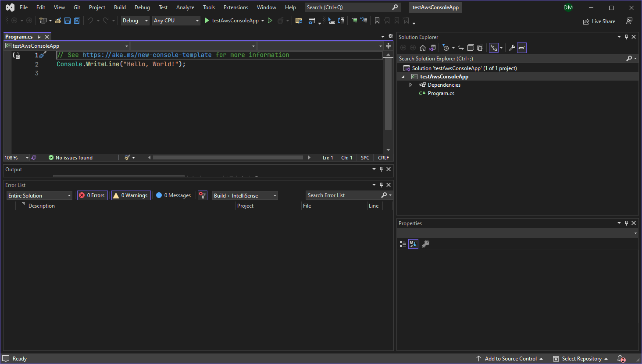Image resolution: width=642 pixels, height=364 pixels.
Task: Toggle the nested file view button
Action: (x=494, y=48)
